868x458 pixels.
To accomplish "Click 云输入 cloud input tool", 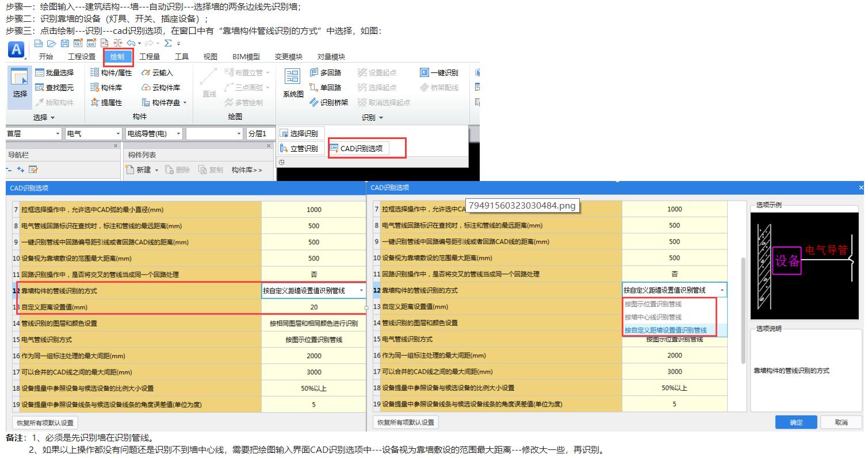I will pyautogui.click(x=157, y=73).
